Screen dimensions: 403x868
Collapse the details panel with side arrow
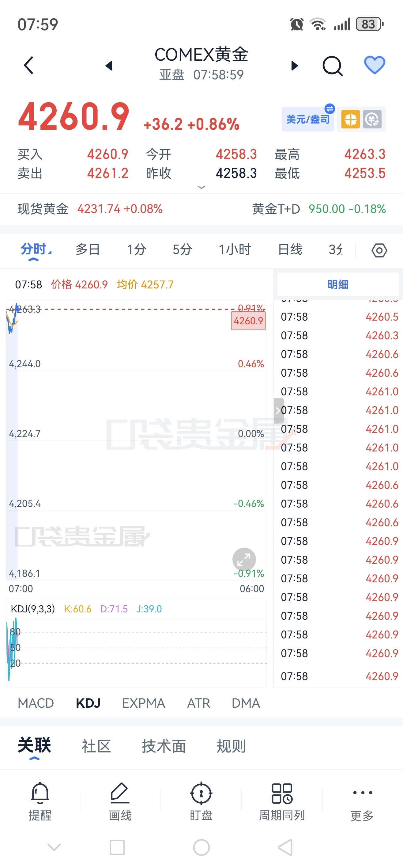(278, 410)
